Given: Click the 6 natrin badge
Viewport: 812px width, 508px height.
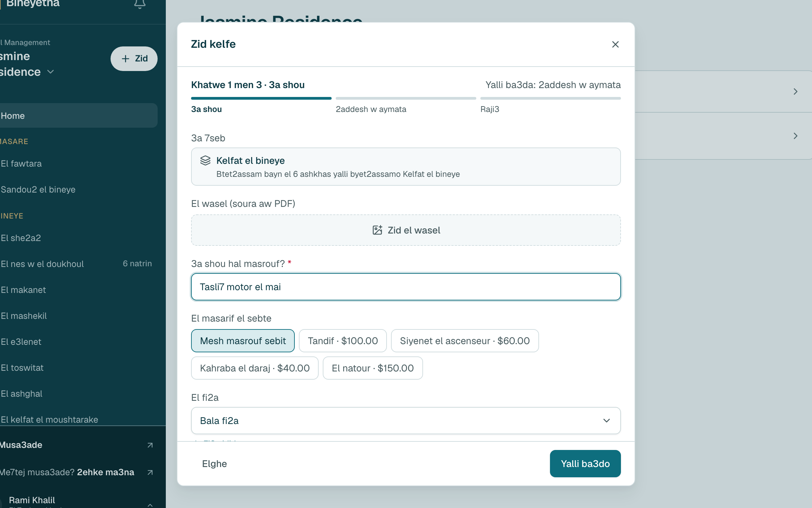Looking at the screenshot, I should 137,264.
